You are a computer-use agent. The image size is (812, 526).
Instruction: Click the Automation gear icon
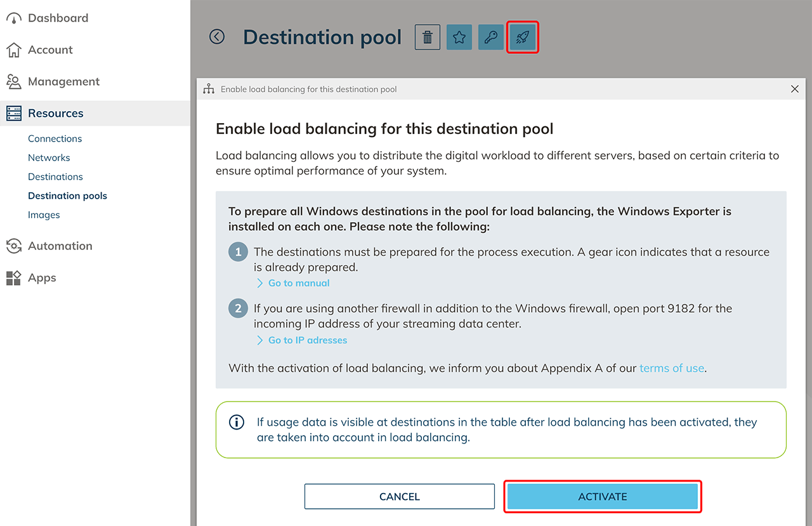click(x=13, y=246)
